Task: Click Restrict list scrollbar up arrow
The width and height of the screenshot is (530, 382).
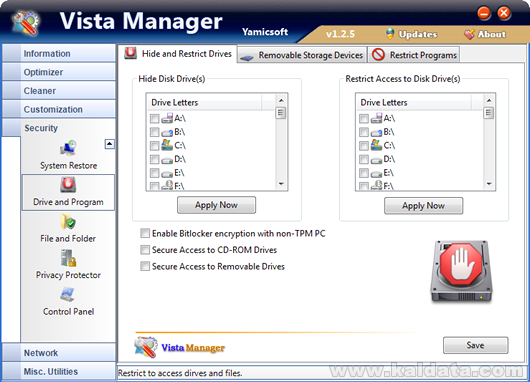Action: point(489,100)
